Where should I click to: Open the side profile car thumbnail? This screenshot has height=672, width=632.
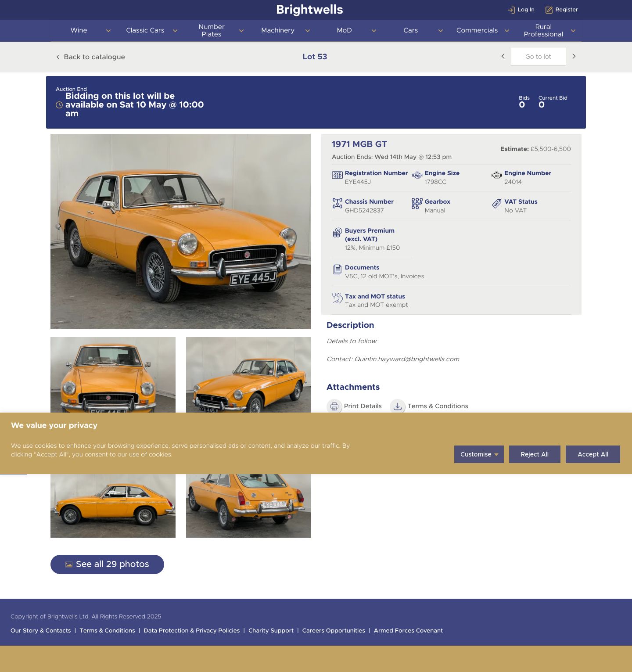(x=113, y=506)
